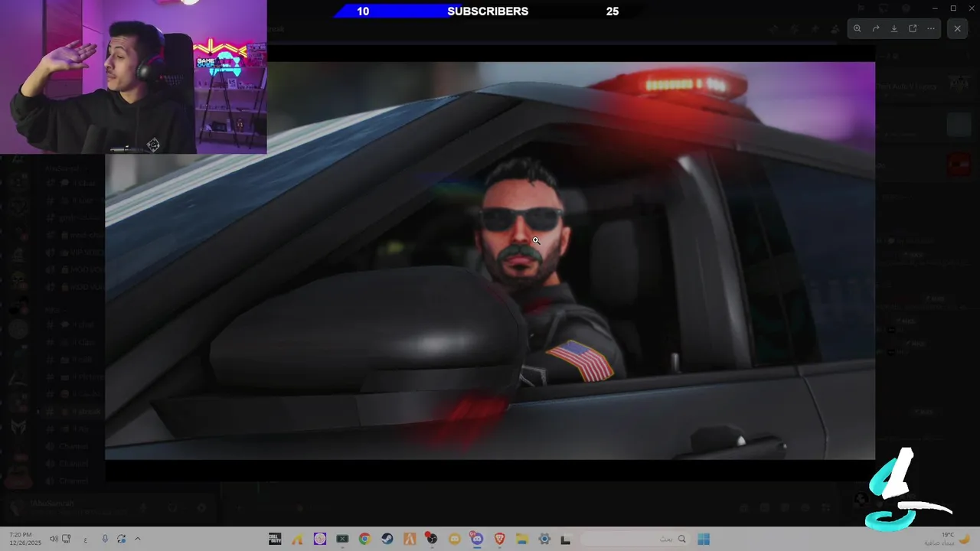Open the Windows Start menu
980x551 pixels.
click(x=704, y=539)
